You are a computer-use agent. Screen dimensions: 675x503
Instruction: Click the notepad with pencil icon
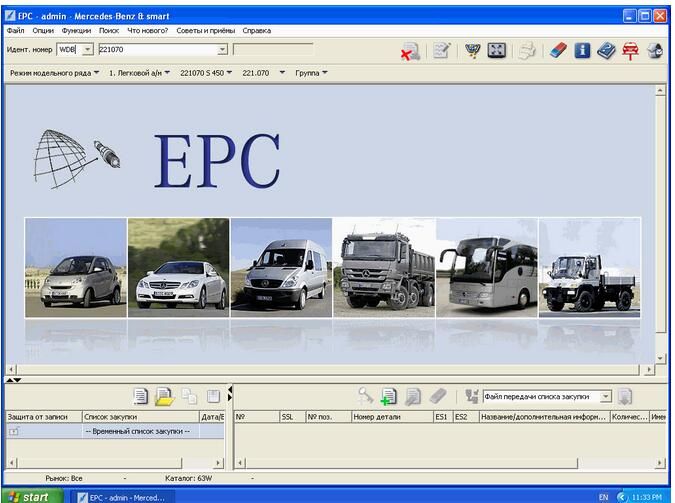[x=441, y=50]
